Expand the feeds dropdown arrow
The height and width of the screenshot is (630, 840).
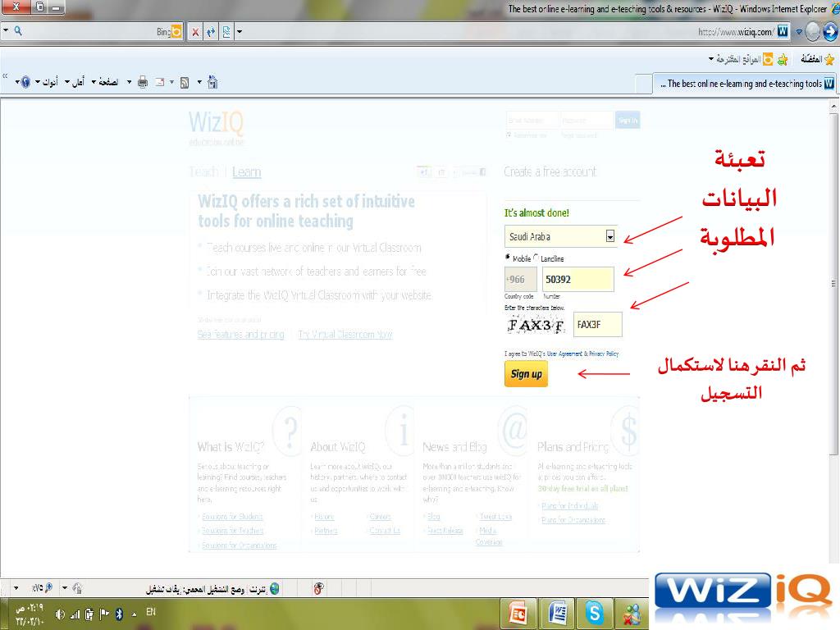(171, 83)
